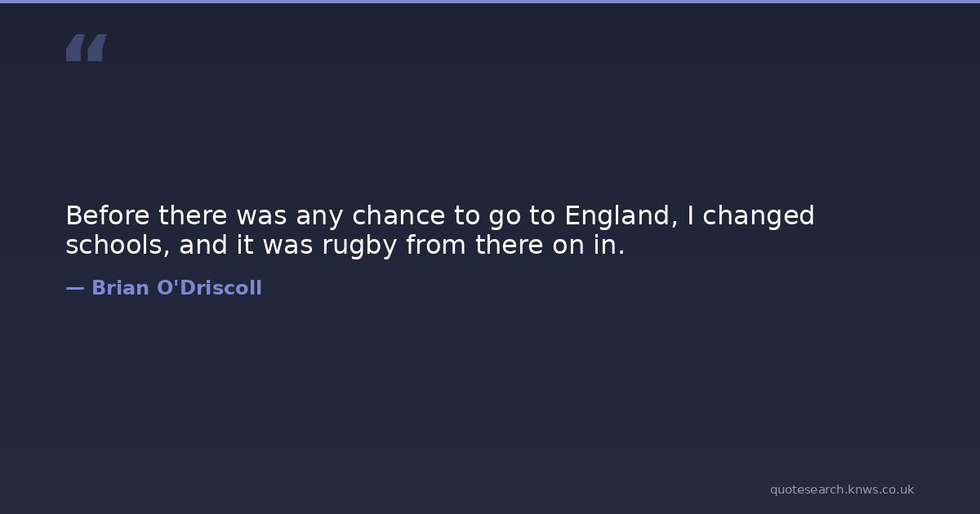Click the dash before the author name

pos(74,288)
